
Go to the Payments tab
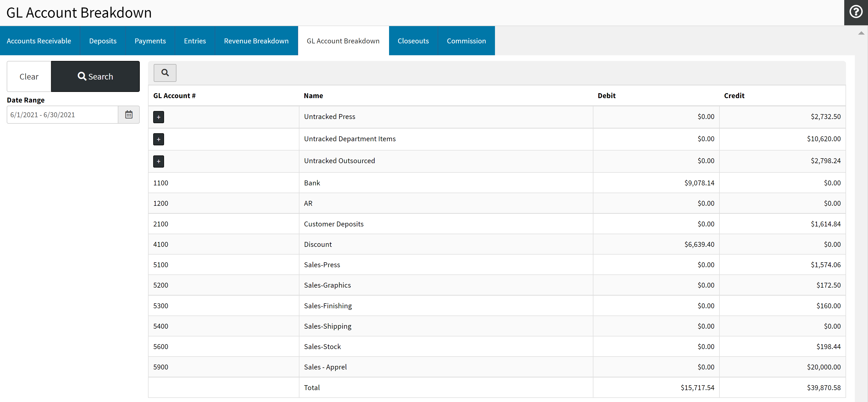150,41
